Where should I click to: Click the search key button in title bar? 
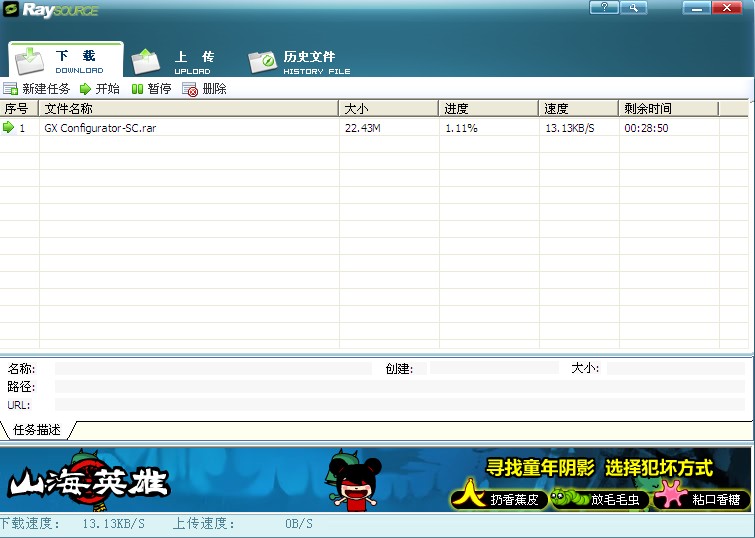click(x=633, y=8)
